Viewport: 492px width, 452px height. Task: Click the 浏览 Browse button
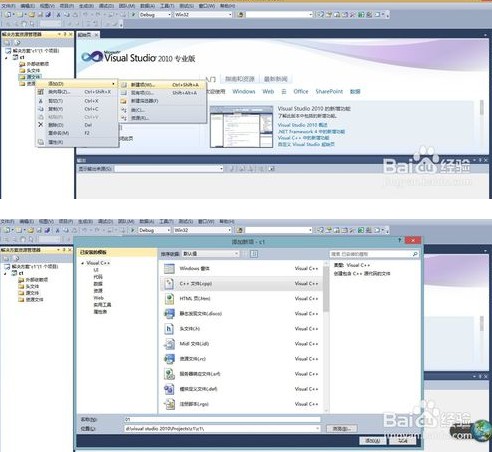click(341, 428)
